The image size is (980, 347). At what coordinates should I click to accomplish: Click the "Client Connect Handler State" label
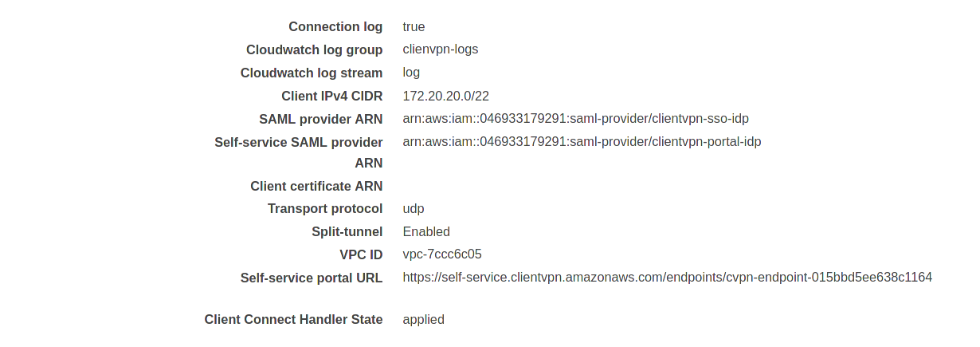tap(293, 320)
